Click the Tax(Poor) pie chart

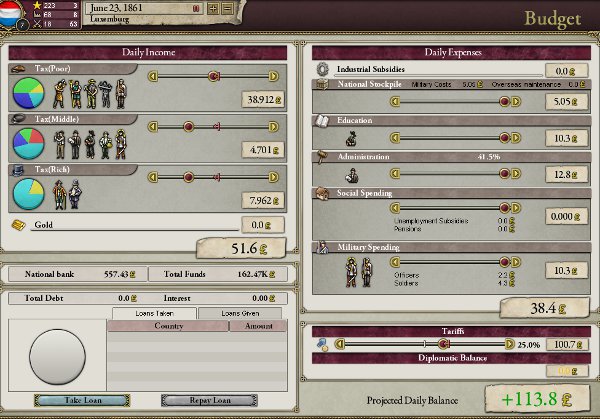pyautogui.click(x=29, y=93)
